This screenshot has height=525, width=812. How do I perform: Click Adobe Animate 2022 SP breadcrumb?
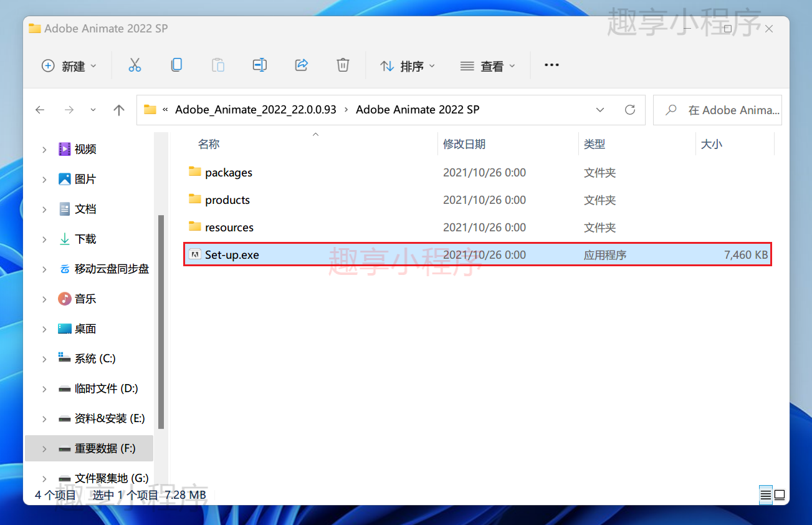click(418, 110)
